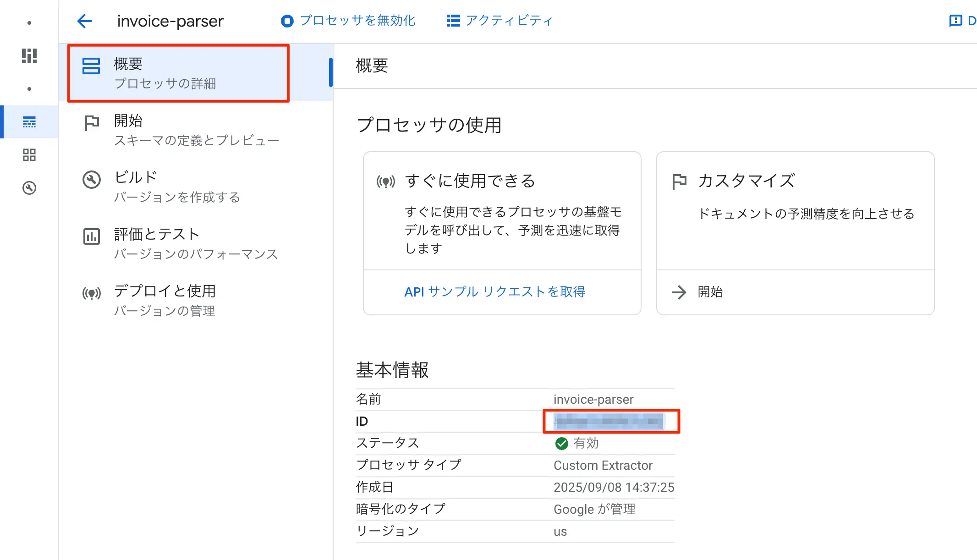Click the API サンプル リクエストを取得 link
Image resolution: width=977 pixels, height=560 pixels.
(494, 292)
